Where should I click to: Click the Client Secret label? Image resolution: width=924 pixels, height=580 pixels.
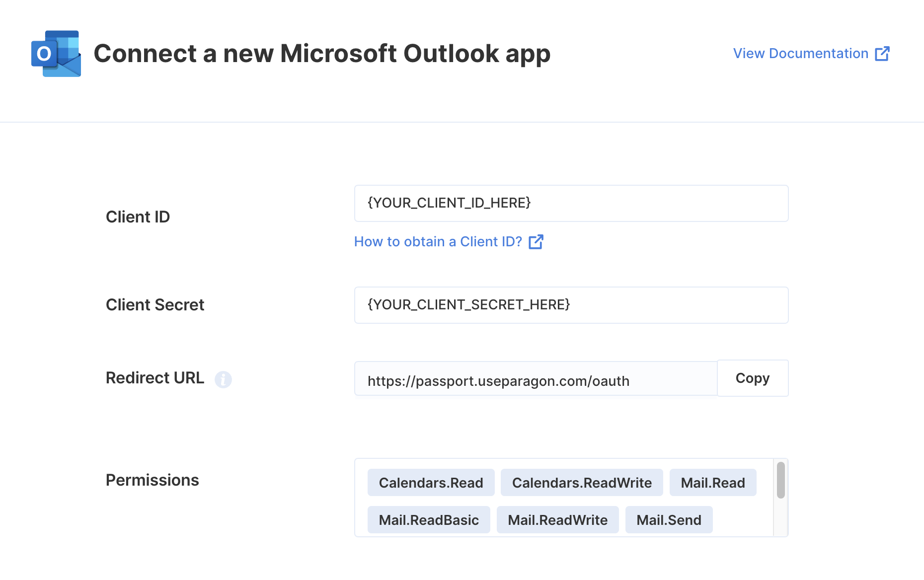[x=155, y=305]
